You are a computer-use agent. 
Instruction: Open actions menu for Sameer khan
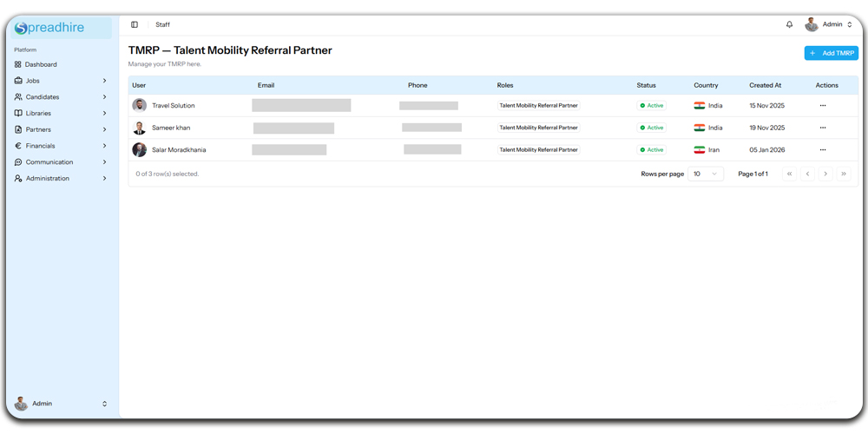click(822, 128)
